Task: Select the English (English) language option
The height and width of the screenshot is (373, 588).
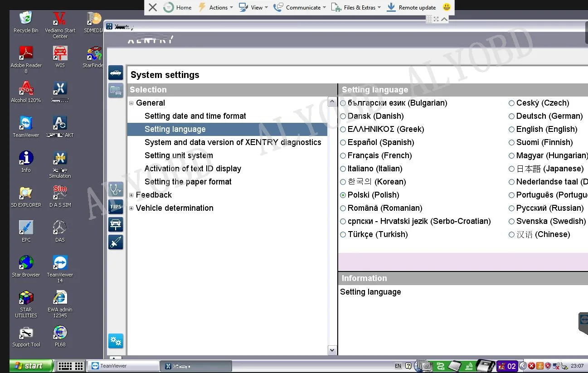Action: pos(511,129)
